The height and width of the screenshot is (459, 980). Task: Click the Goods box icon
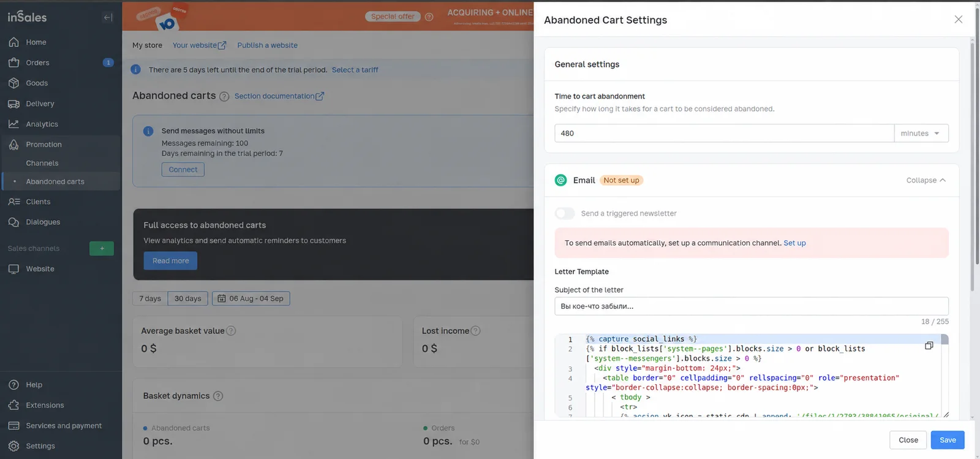[x=13, y=83]
